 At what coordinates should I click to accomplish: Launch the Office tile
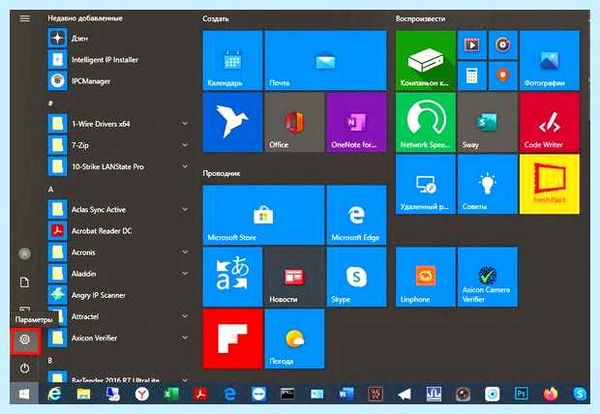(294, 122)
